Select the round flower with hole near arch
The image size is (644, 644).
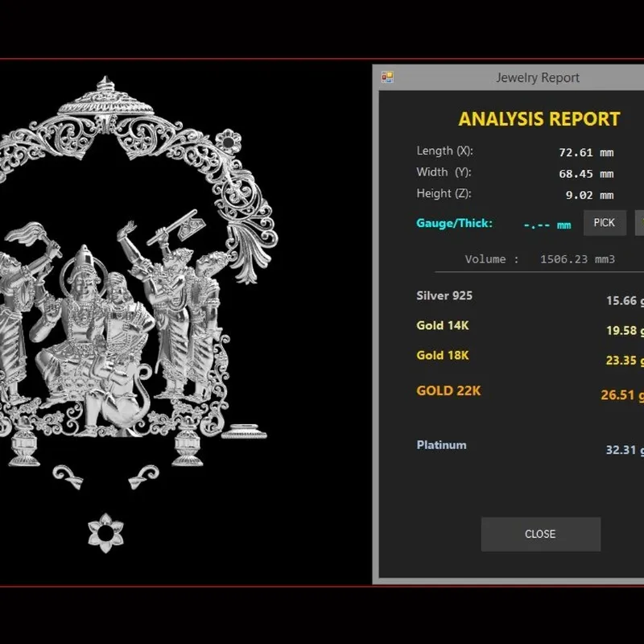[228, 142]
